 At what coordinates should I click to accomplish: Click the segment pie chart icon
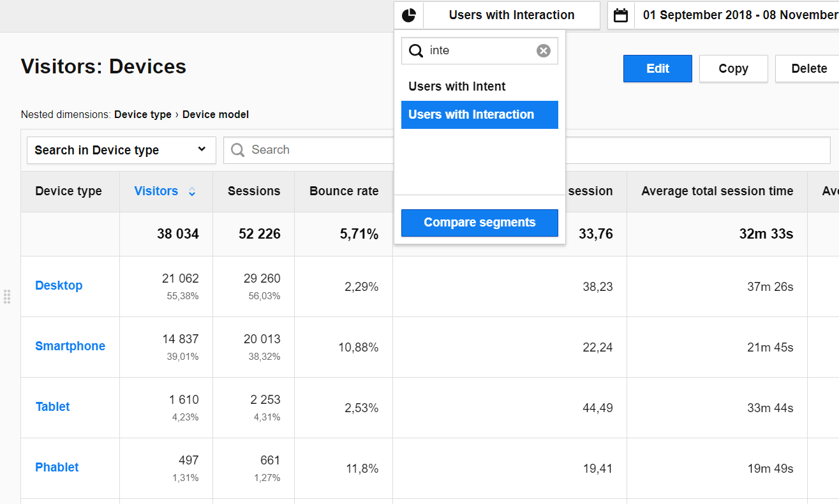[x=409, y=15]
